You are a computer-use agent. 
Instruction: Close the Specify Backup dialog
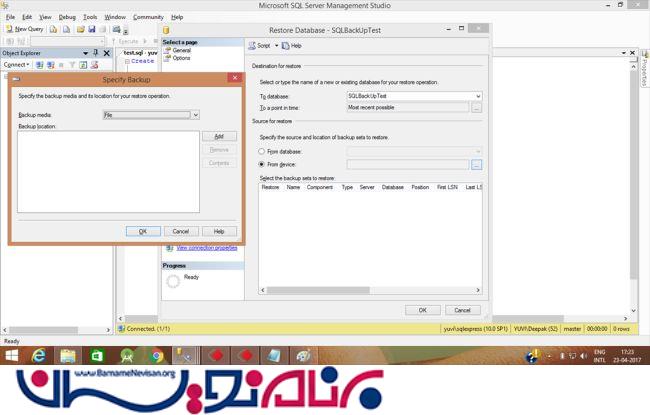point(235,78)
